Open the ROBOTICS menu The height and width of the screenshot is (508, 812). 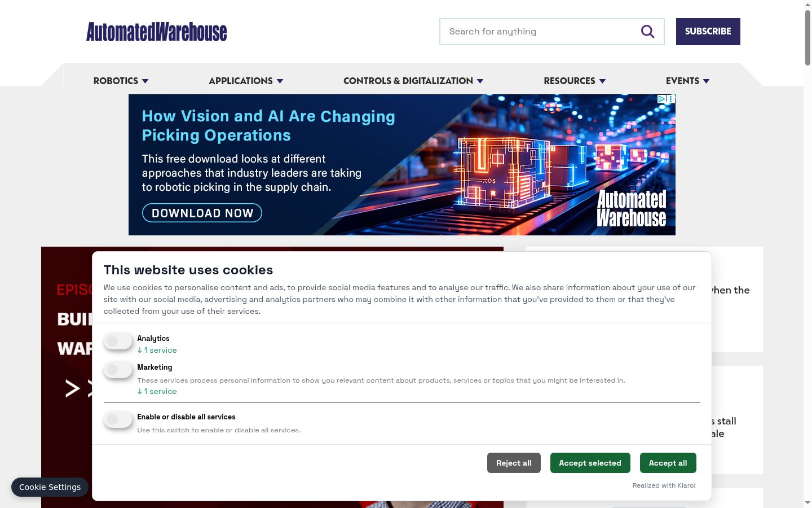[116, 81]
